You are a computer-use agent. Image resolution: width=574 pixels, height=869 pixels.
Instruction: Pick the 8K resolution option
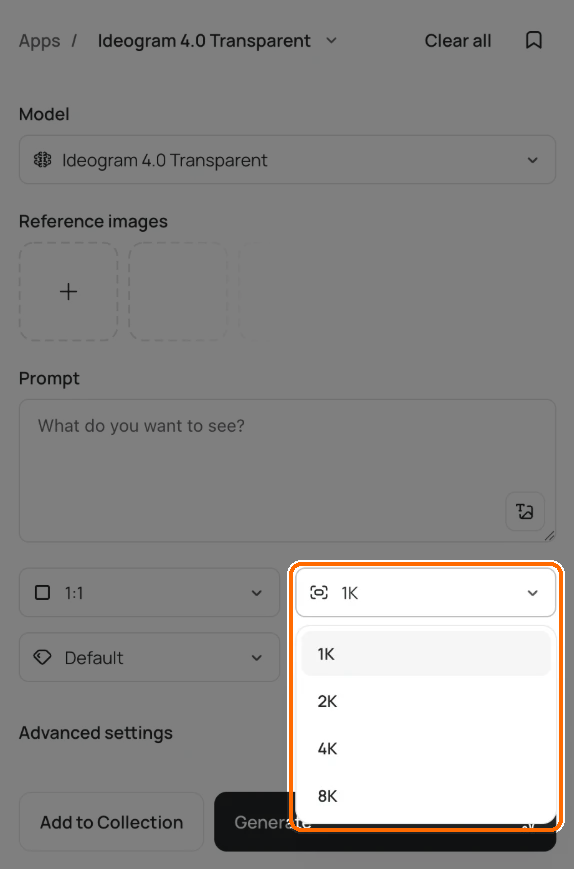click(426, 796)
